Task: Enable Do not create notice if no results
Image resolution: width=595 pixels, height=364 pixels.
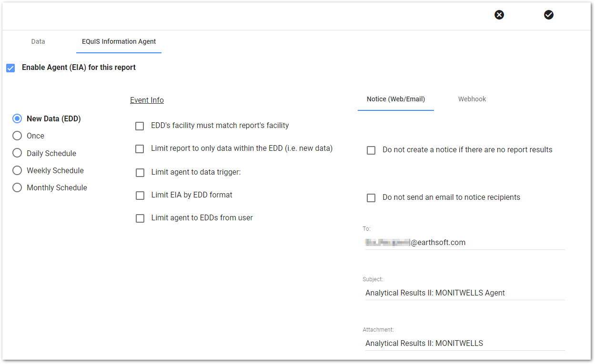Action: click(371, 150)
